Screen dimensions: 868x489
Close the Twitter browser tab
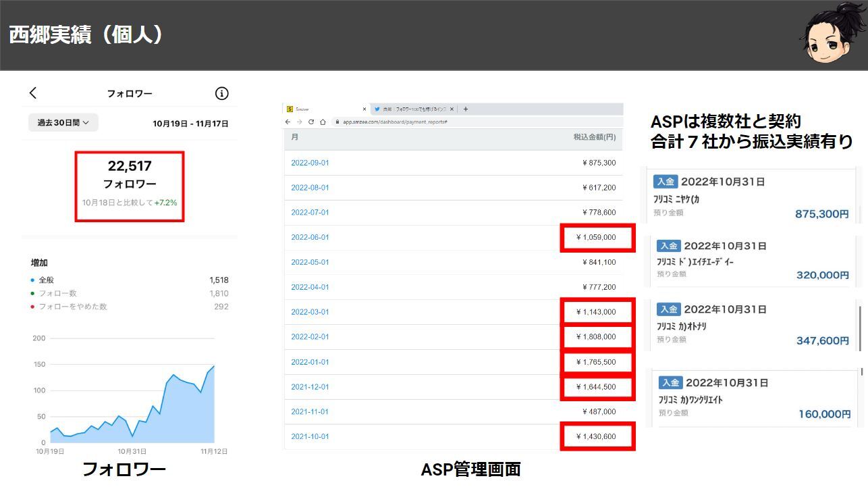453,109
